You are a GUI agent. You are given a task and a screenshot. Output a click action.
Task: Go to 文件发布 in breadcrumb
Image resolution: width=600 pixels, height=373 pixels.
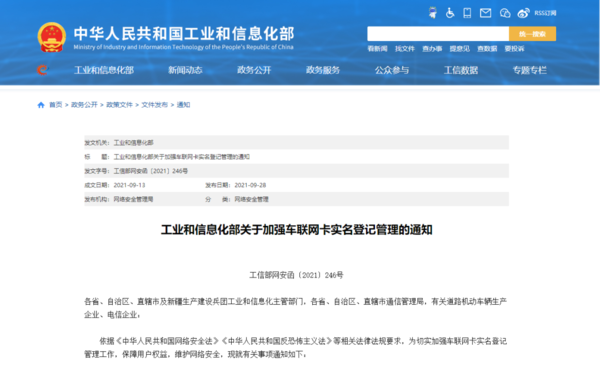tap(155, 105)
